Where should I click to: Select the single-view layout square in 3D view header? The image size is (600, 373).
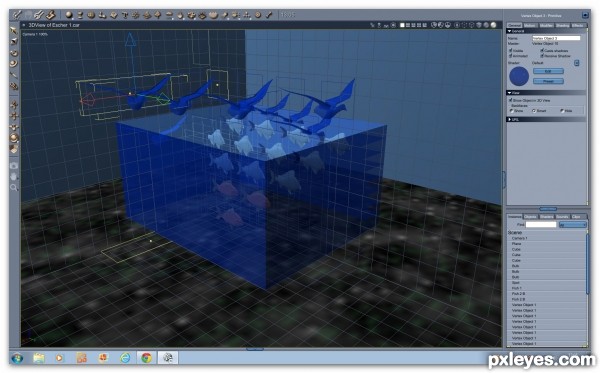(x=402, y=25)
